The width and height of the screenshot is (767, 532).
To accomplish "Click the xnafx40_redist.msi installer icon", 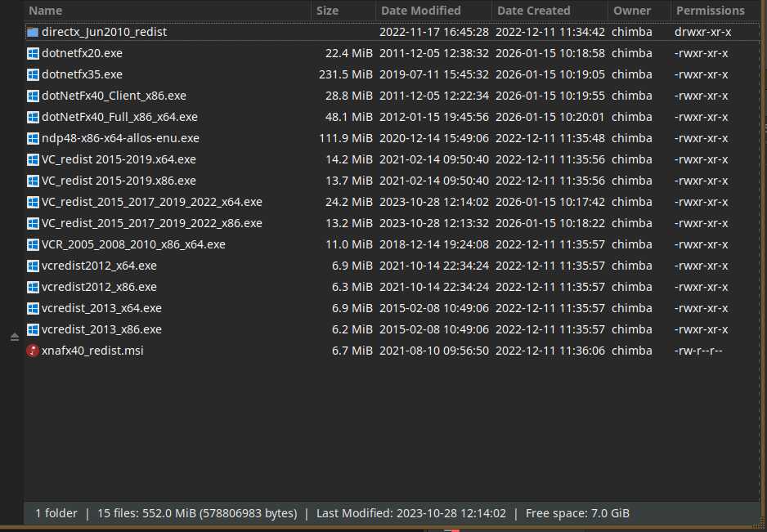I will pos(33,351).
